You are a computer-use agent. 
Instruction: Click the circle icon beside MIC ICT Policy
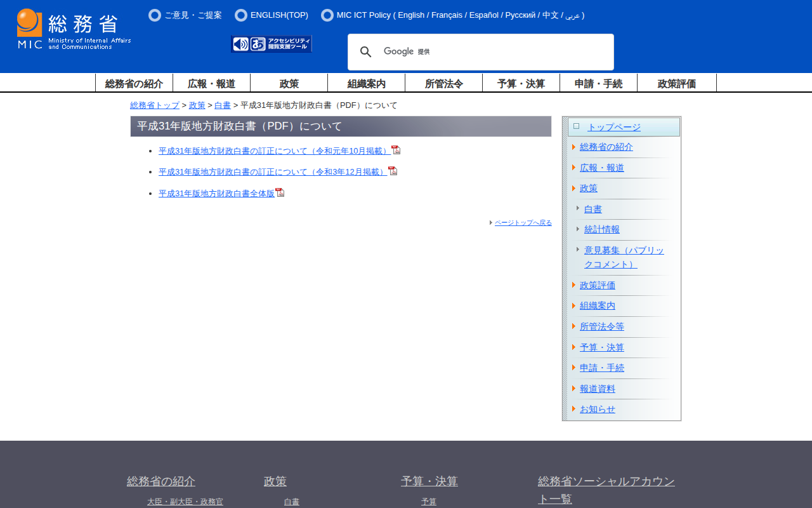coord(327,15)
